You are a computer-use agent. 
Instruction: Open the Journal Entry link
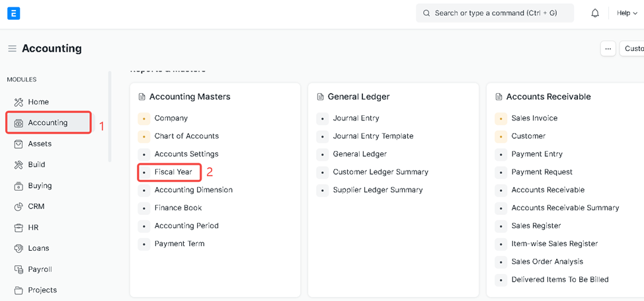[356, 118]
